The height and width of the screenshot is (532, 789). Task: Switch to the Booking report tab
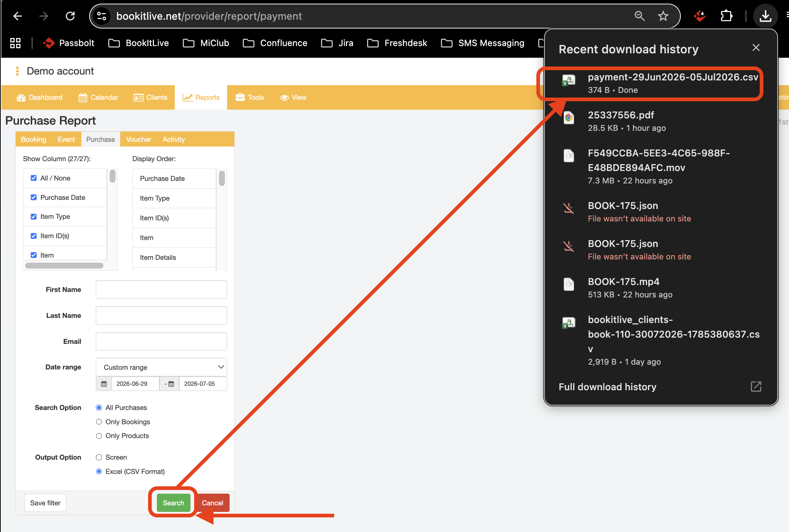click(x=34, y=140)
